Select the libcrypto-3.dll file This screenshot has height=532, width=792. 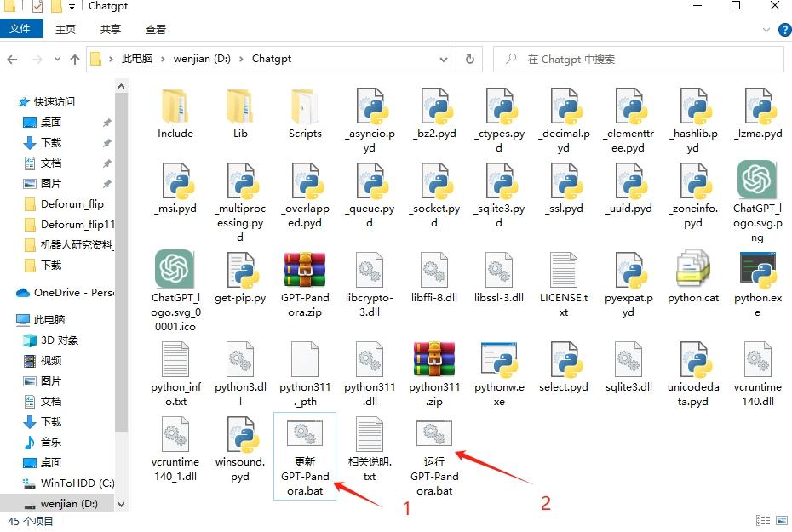pos(370,285)
